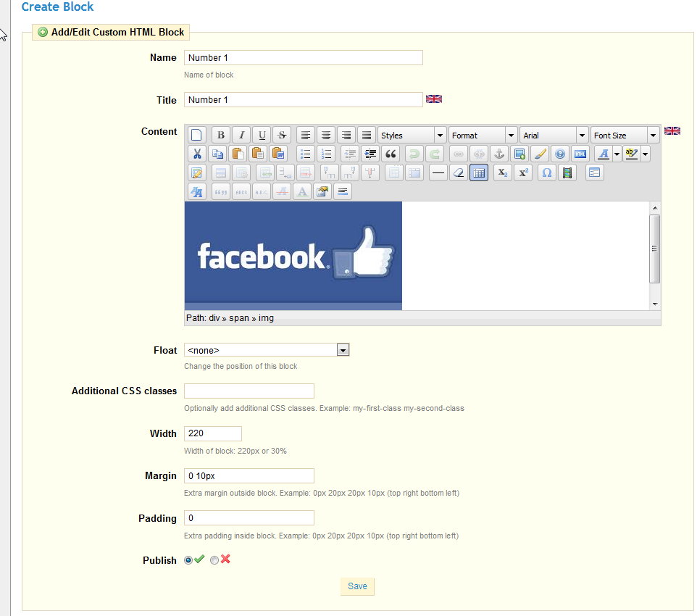Paste from Word
The width and height of the screenshot is (697, 616).
[278, 154]
